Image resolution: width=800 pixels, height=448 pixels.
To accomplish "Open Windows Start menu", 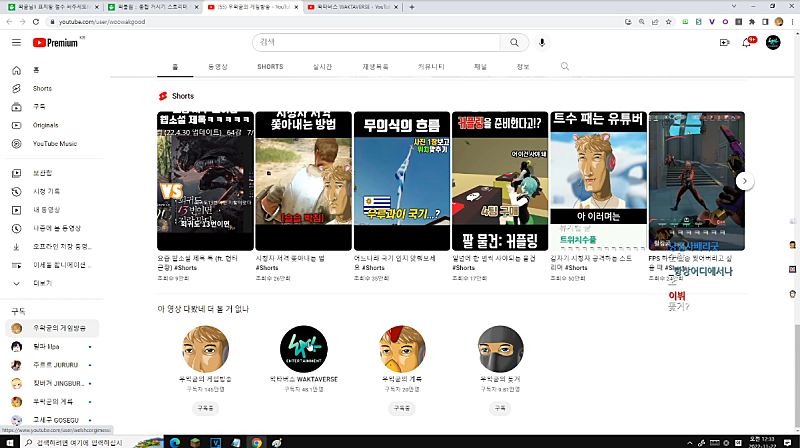I will (x=10, y=442).
